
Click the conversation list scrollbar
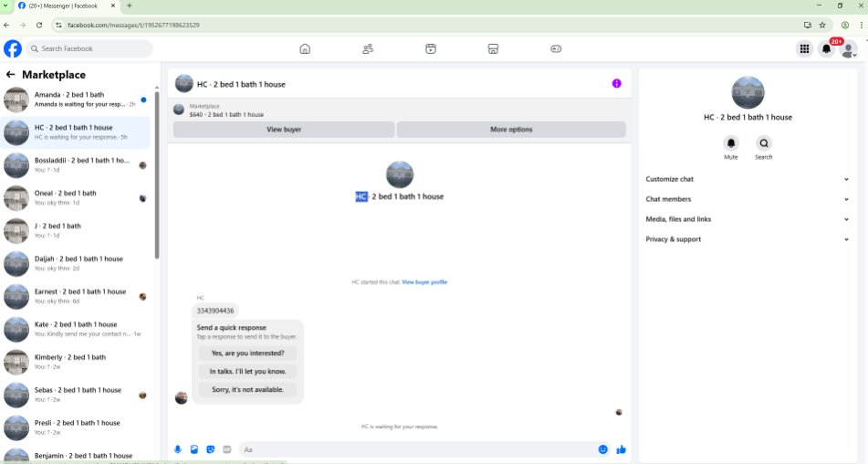point(157,174)
